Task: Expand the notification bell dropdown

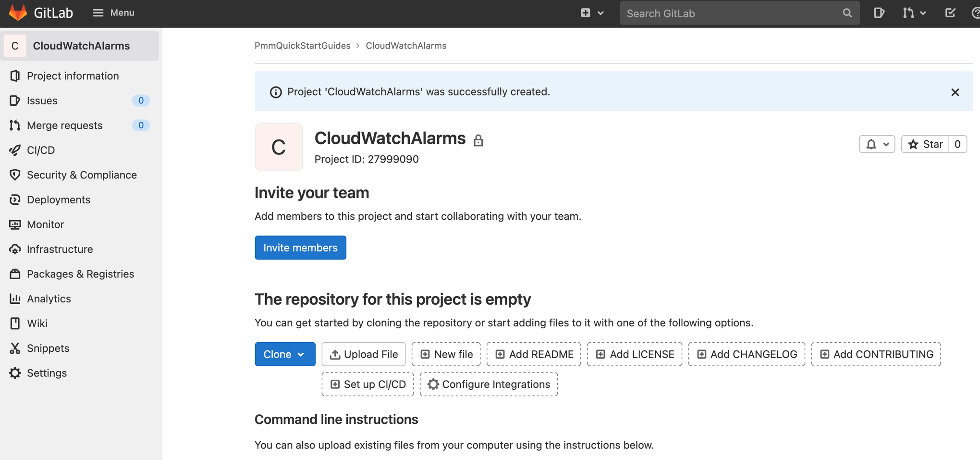Action: coord(877,144)
